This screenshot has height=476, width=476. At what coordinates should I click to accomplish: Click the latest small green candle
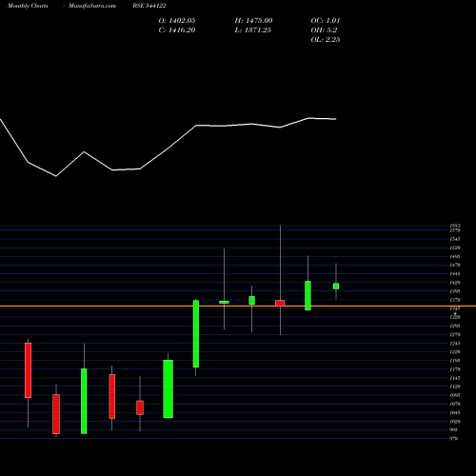[x=336, y=287]
